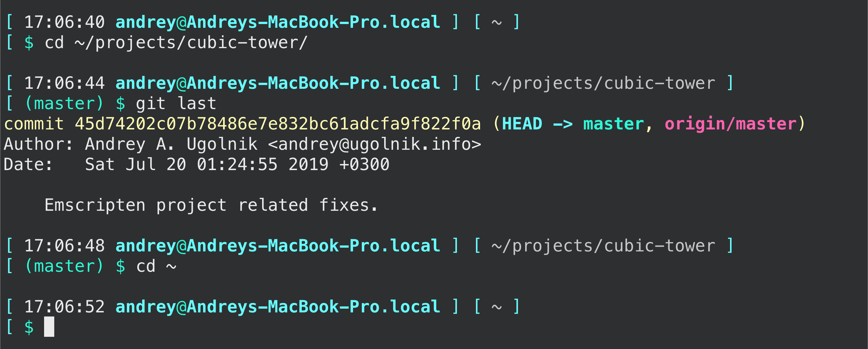Click the cursor block at the last prompt
The image size is (868, 349).
[49, 327]
